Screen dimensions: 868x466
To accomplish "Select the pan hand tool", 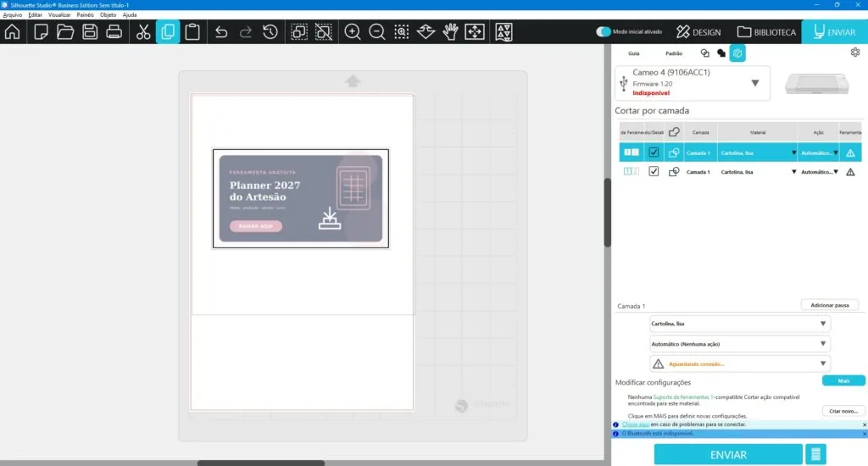I will coord(451,31).
